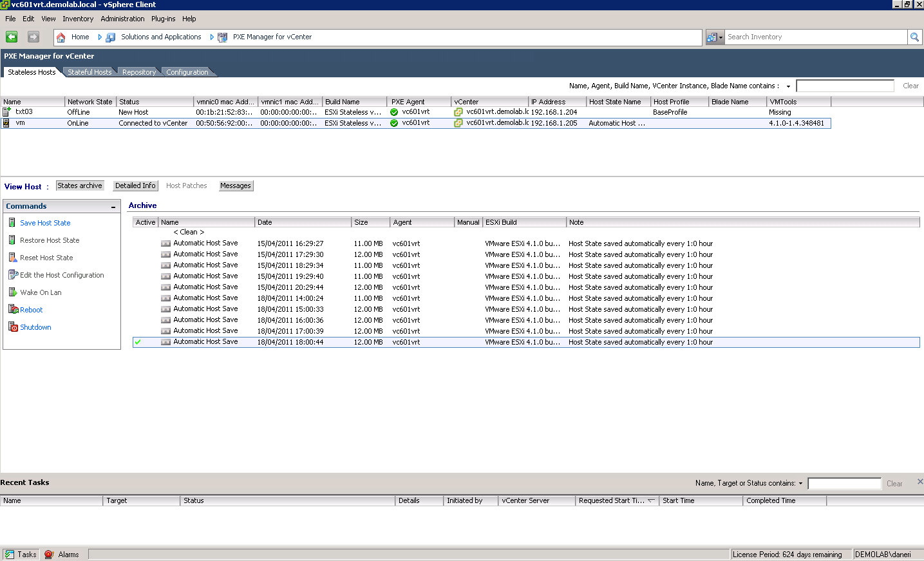Viewport: 924px width, 561px height.
Task: Expand the Solutions and Applications breadcrumb arrow
Action: click(212, 37)
